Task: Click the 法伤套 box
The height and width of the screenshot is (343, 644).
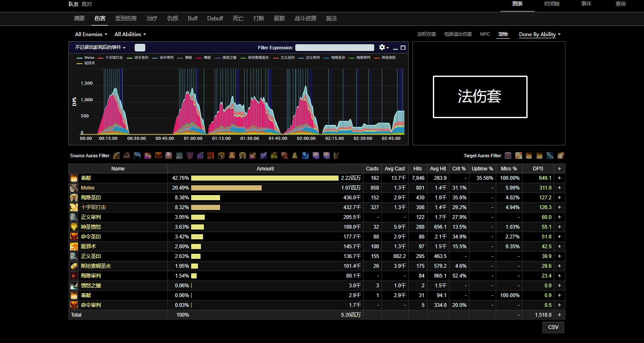Action: (480, 97)
